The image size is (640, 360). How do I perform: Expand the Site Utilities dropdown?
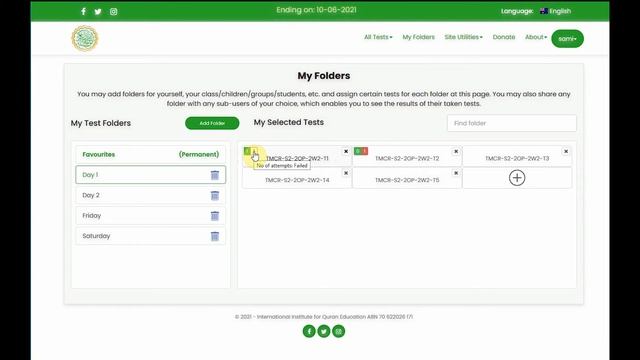click(x=463, y=37)
